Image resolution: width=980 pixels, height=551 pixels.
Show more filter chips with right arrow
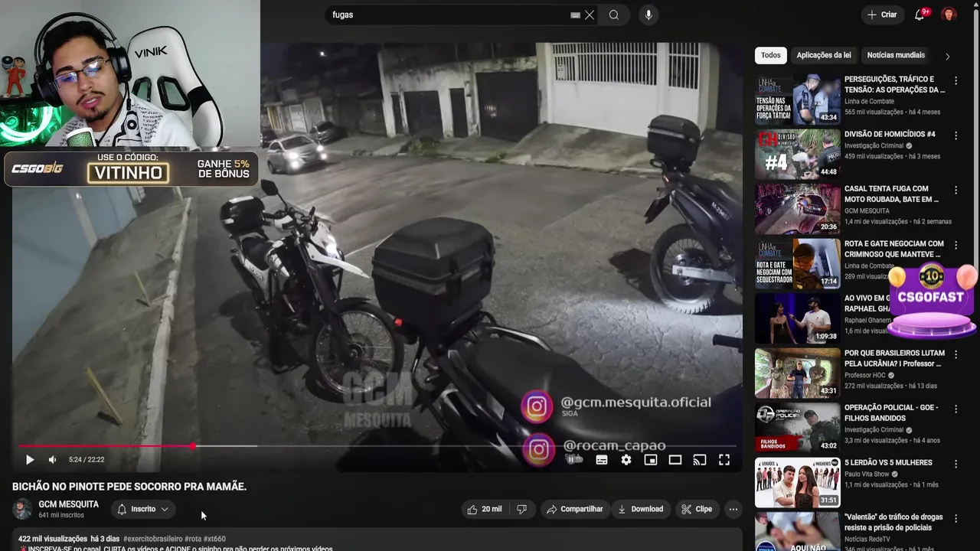pyautogui.click(x=947, y=56)
